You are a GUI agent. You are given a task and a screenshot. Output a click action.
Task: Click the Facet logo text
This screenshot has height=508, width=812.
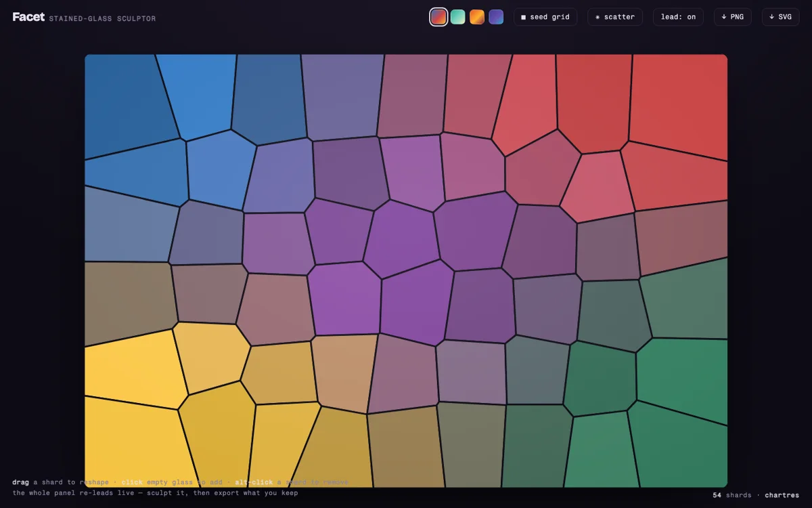[28, 17]
